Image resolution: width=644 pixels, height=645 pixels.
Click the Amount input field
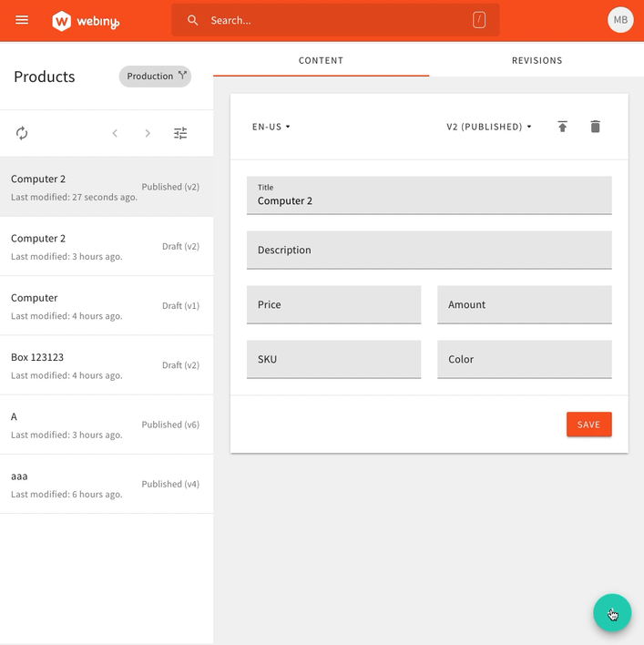click(x=525, y=304)
